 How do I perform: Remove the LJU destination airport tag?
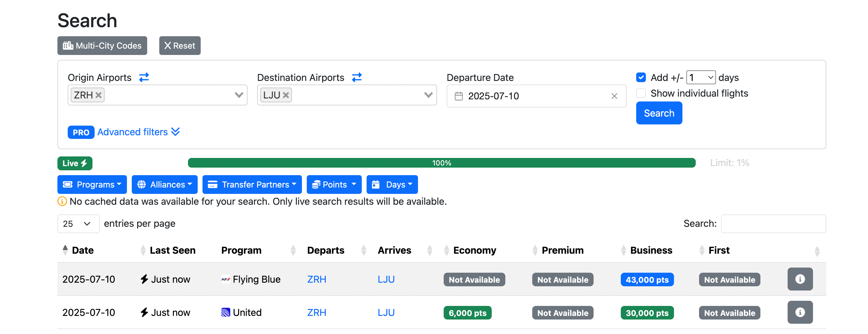click(286, 95)
